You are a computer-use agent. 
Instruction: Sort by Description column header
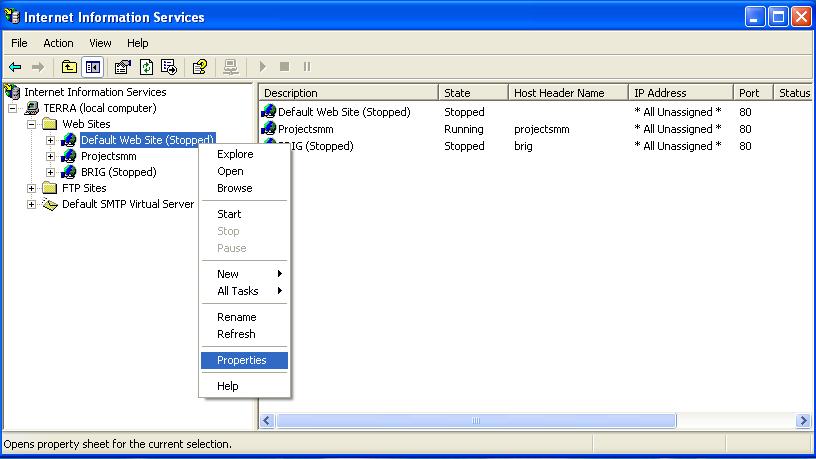[x=349, y=93]
